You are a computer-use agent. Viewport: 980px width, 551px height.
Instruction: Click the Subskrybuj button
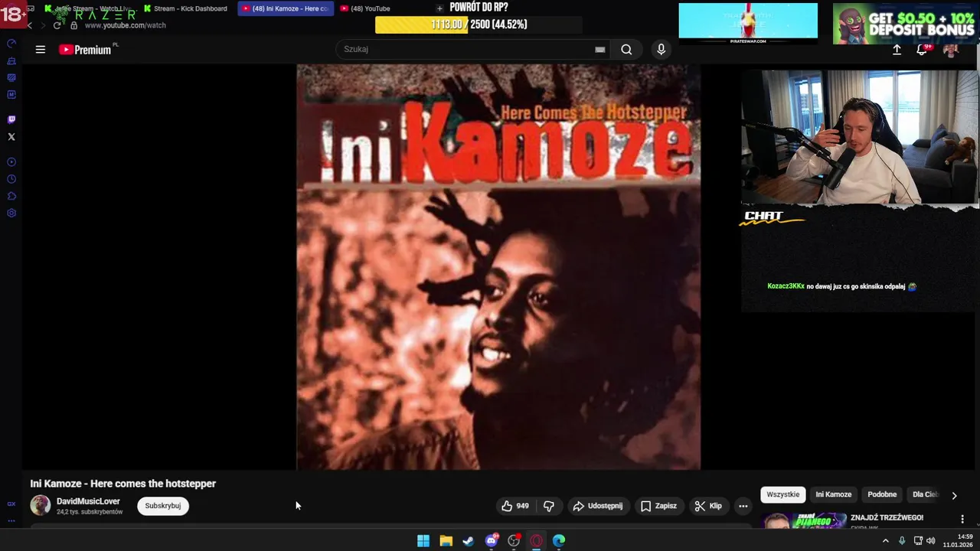click(162, 506)
